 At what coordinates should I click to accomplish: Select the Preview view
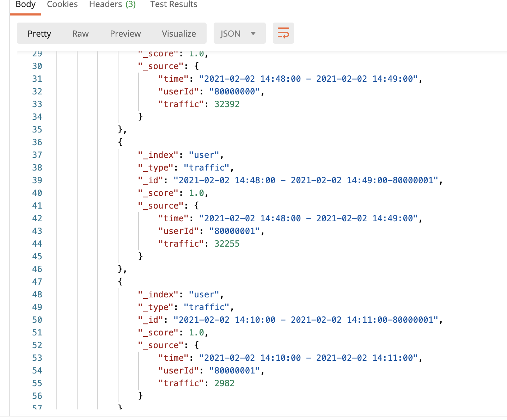125,33
